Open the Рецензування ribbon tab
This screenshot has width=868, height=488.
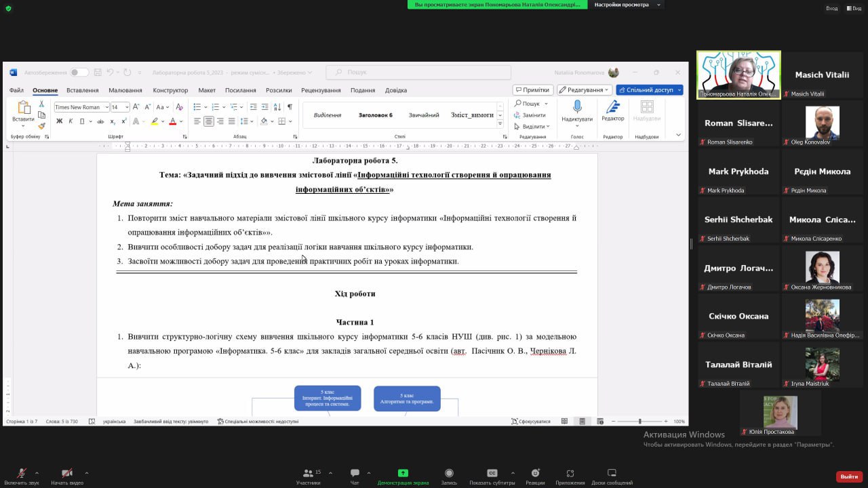[x=321, y=90]
